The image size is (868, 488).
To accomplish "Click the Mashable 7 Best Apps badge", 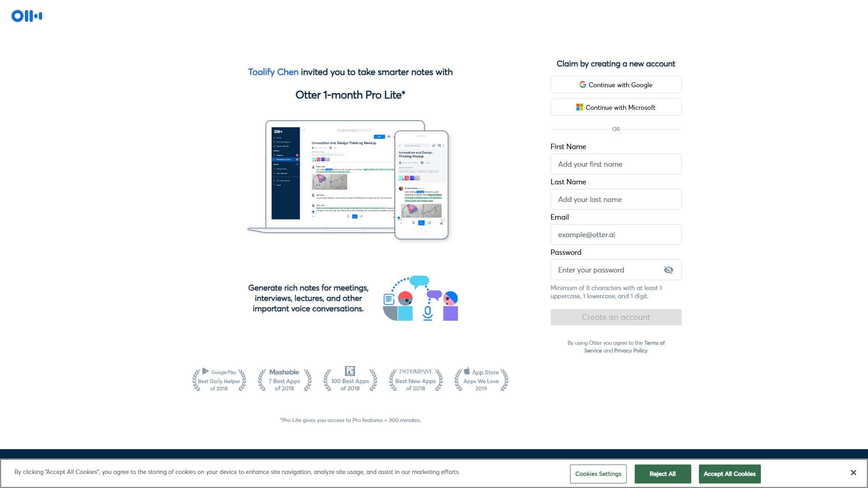I will click(284, 380).
